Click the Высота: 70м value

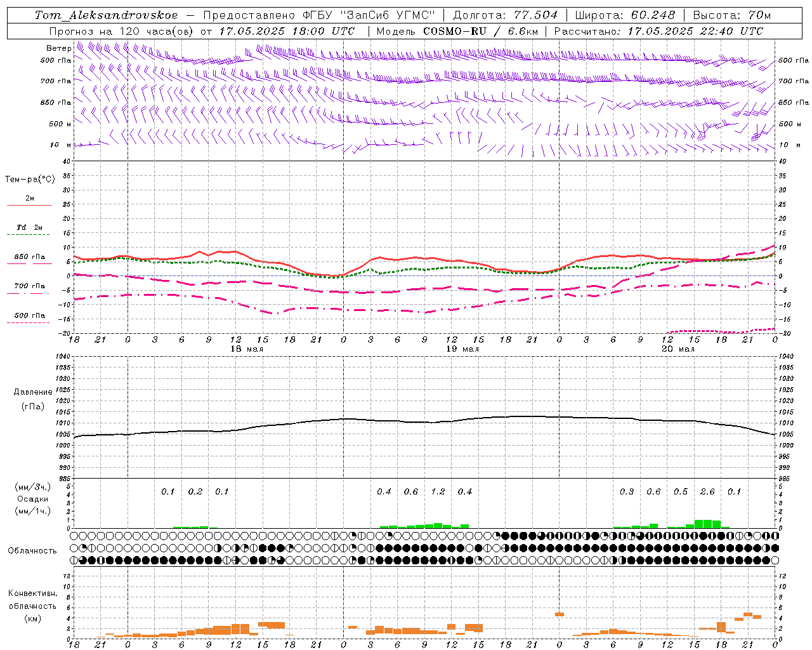[732, 15]
